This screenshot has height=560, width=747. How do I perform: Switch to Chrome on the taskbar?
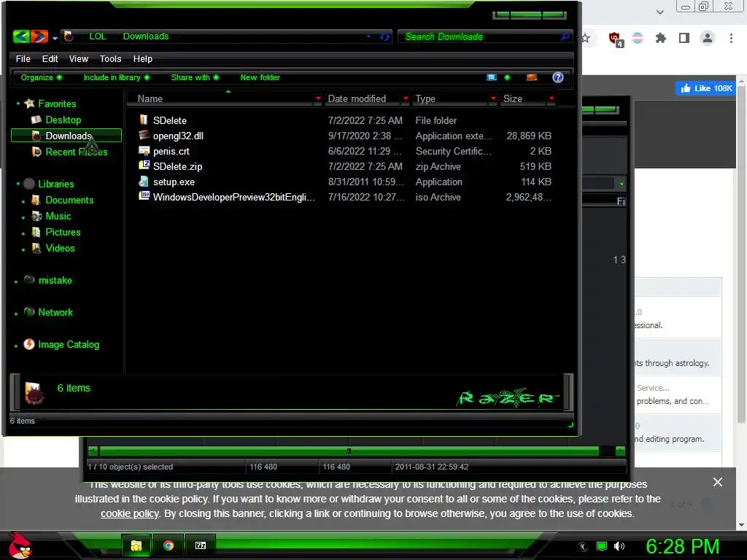coord(169,545)
